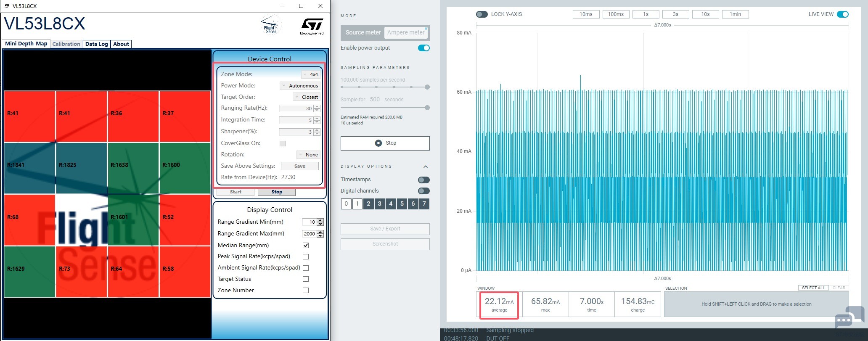
Task: Toggle digital channel 4
Action: click(x=391, y=204)
